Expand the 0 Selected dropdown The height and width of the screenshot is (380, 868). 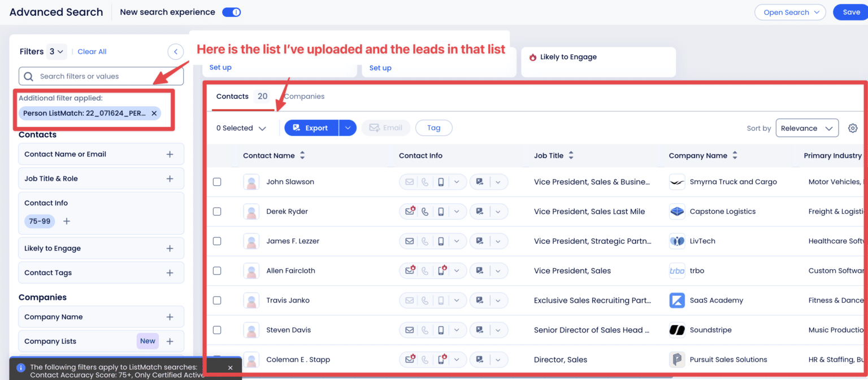tap(241, 128)
